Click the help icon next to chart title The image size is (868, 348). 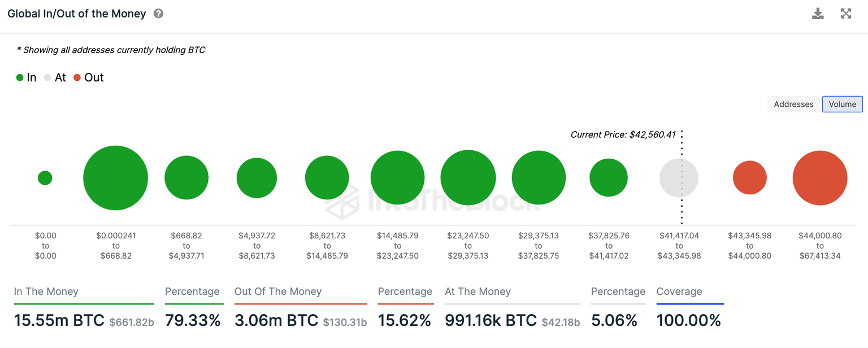click(x=158, y=13)
